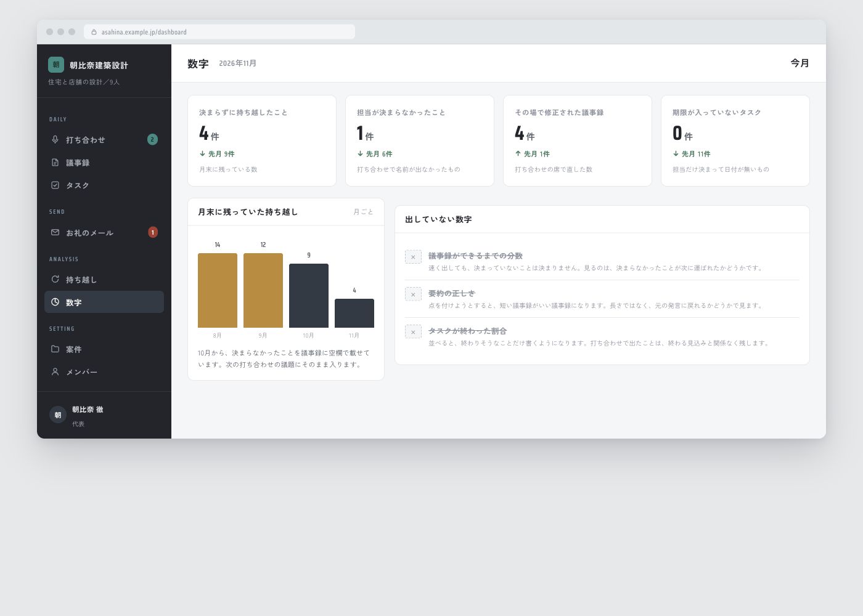Open the 打ち合わせ sidebar item
The width and height of the screenshot is (863, 616).
pyautogui.click(x=104, y=140)
